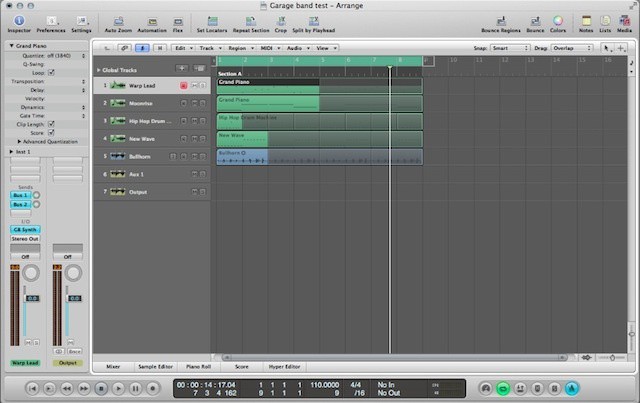The height and width of the screenshot is (403, 640).
Task: Toggle the Score checkbox in inspector
Action: click(51, 132)
